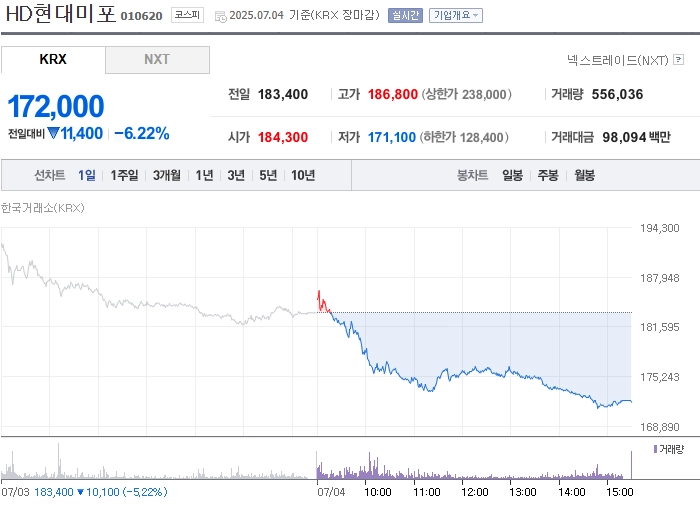This screenshot has width=700, height=515.
Task: Select the 1년 line chart period
Action: [204, 175]
